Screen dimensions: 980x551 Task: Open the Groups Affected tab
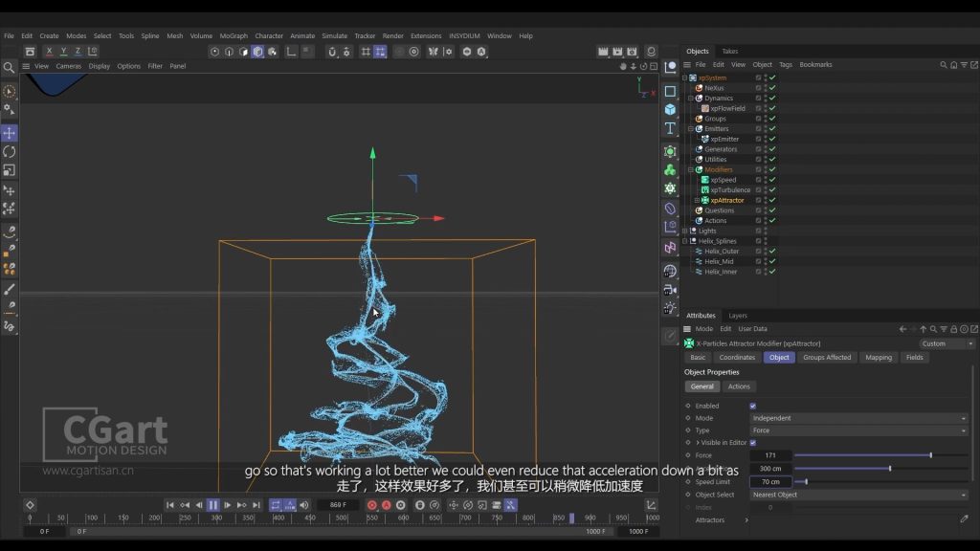[827, 358]
